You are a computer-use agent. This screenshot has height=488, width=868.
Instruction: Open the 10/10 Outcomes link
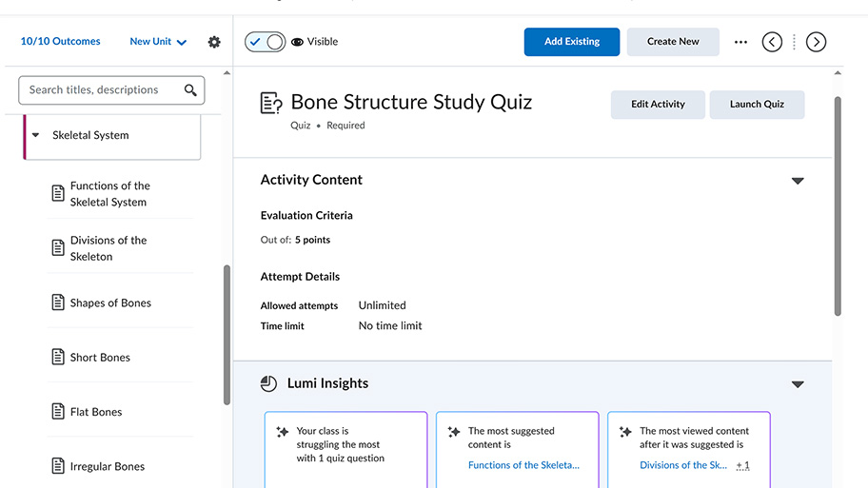(x=60, y=42)
